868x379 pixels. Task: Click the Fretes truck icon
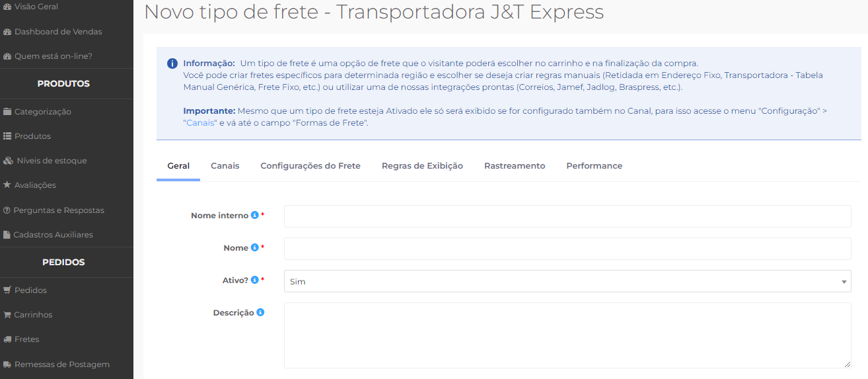[x=7, y=339]
